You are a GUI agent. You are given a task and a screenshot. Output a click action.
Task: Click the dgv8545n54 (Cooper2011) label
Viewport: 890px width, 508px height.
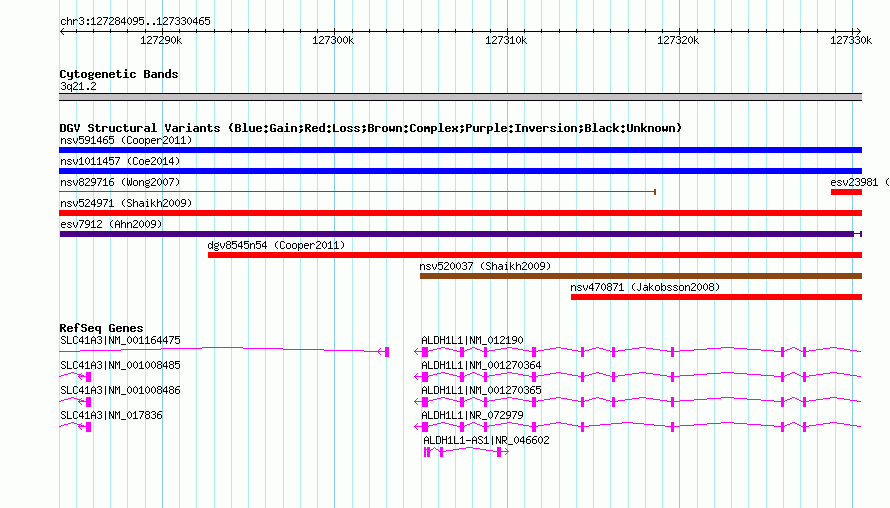[276, 245]
